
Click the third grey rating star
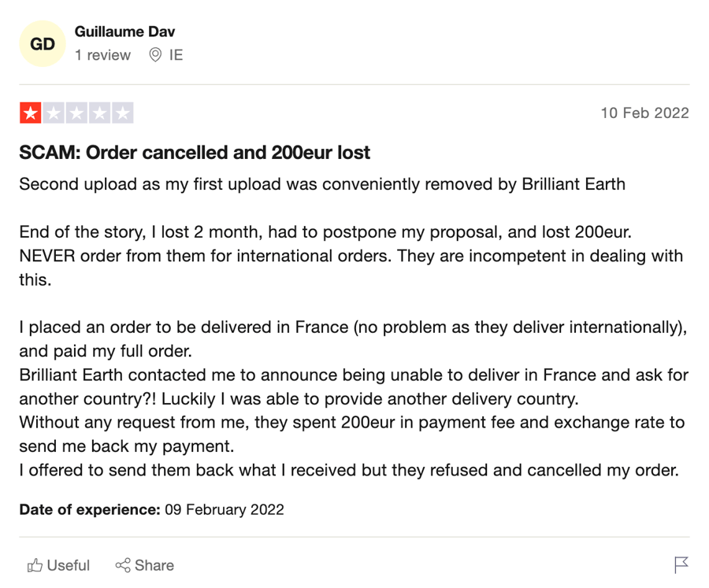77,113
